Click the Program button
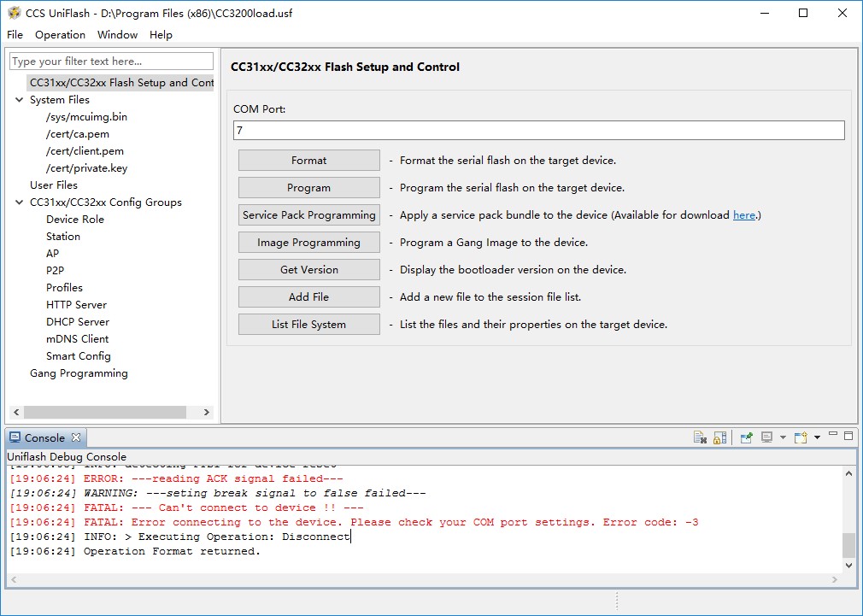The height and width of the screenshot is (616, 863). pyautogui.click(x=308, y=188)
